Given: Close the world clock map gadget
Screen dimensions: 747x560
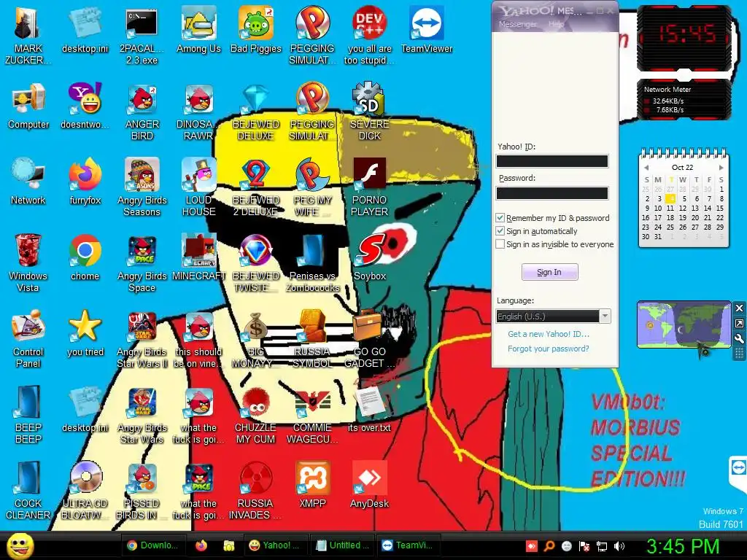Looking at the screenshot, I should tap(740, 308).
